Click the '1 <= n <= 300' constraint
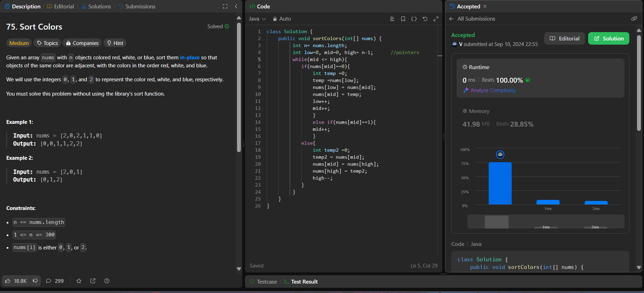 click(x=34, y=235)
